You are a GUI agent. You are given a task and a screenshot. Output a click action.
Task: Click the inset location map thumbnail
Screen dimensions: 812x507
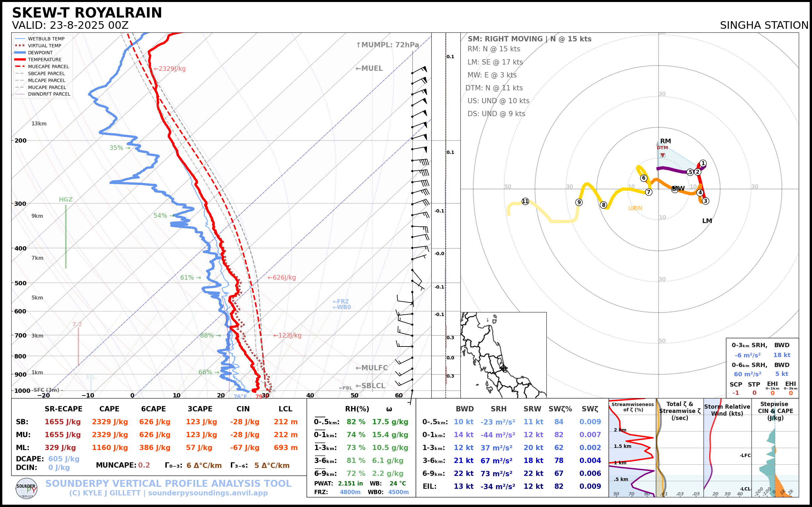point(503,355)
